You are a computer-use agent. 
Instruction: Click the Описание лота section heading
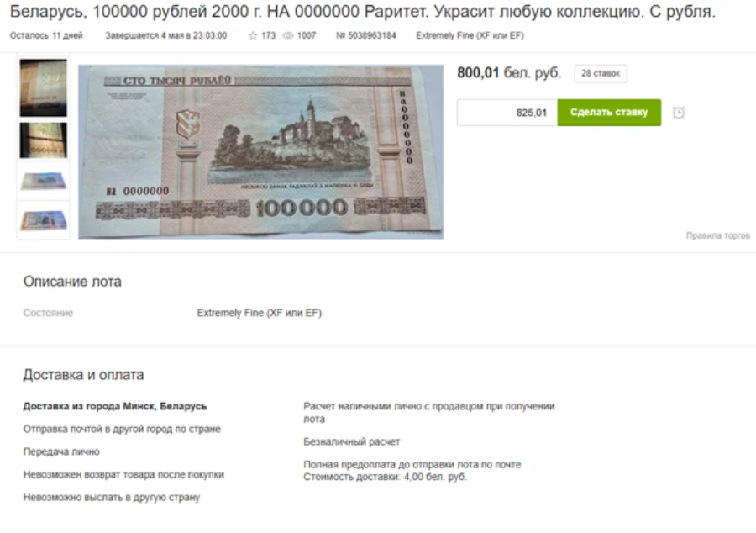coord(72,282)
